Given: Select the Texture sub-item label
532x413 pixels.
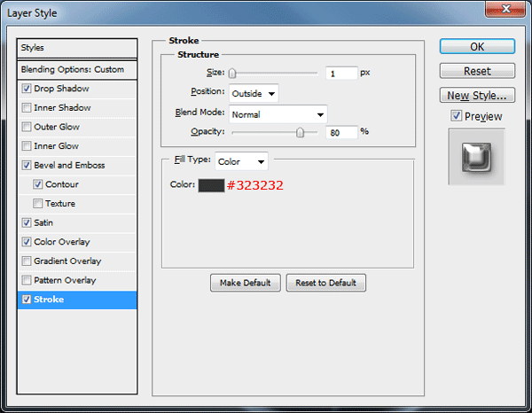Looking at the screenshot, I should pyautogui.click(x=60, y=204).
